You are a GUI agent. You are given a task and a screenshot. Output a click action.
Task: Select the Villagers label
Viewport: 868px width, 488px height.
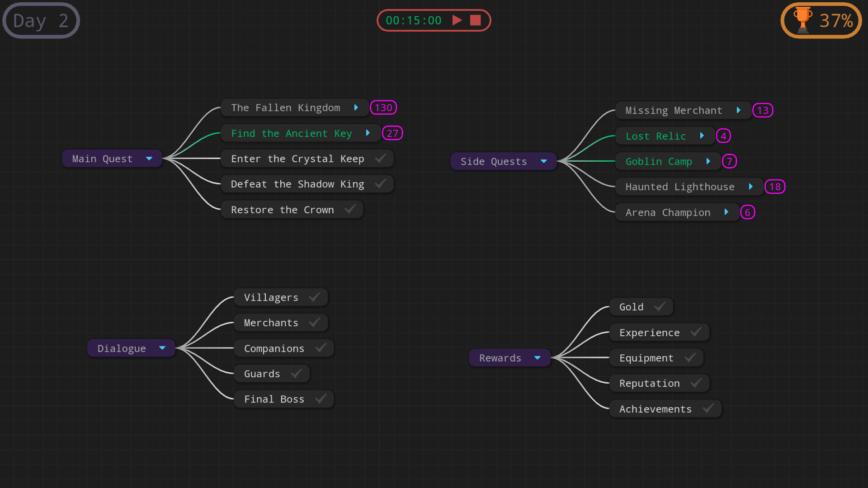(271, 297)
